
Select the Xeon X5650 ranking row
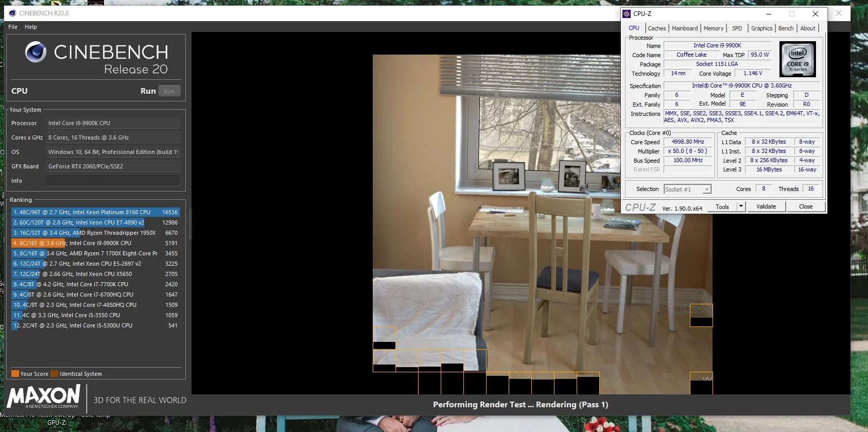pos(95,274)
